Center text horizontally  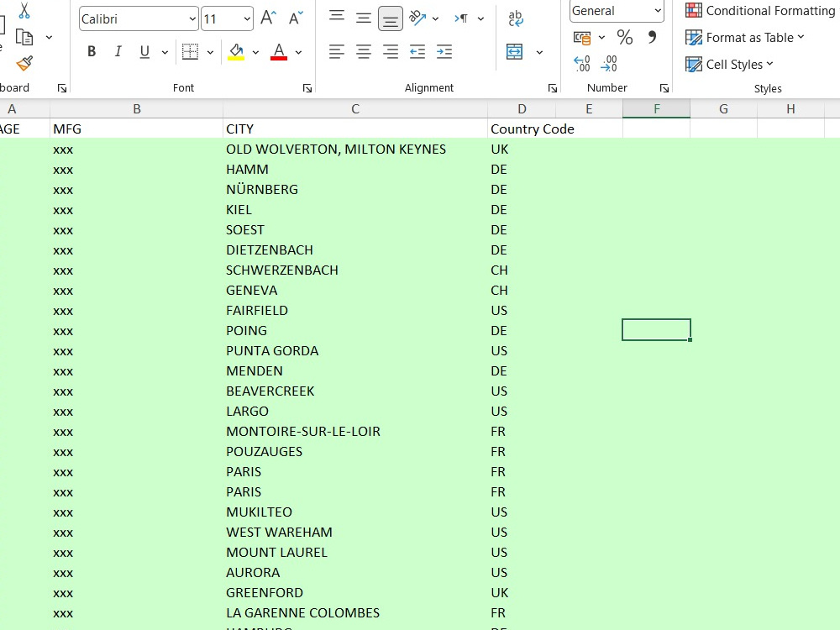tap(364, 52)
